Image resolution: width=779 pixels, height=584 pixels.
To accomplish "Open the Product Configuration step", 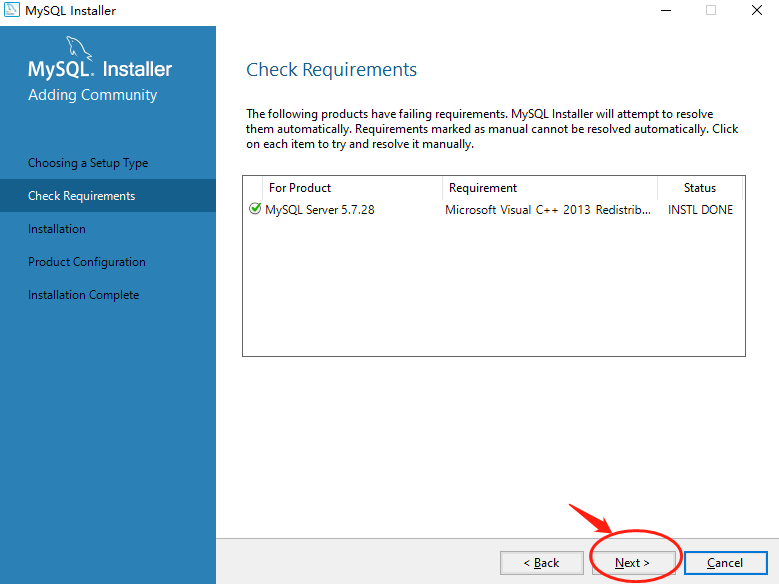I will point(86,262).
